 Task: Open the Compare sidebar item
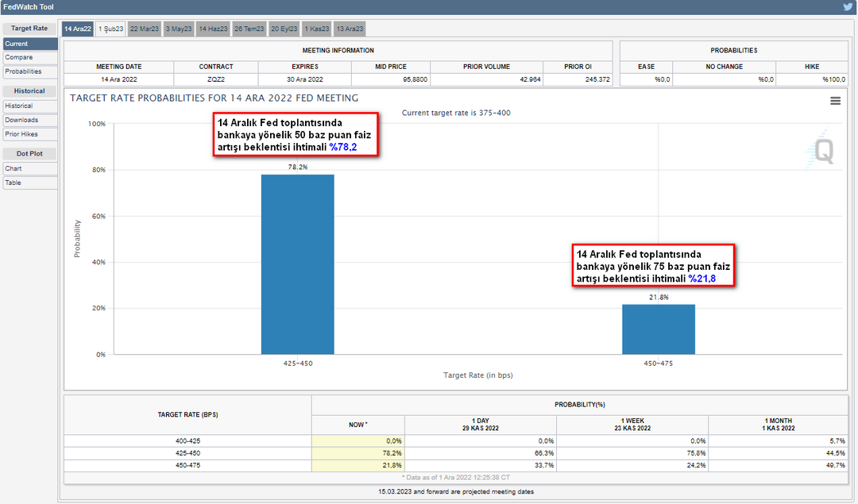pyautogui.click(x=29, y=57)
